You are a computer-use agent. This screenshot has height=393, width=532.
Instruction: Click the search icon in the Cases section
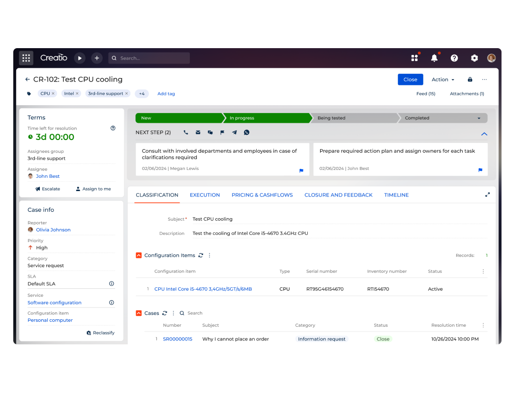tap(182, 313)
